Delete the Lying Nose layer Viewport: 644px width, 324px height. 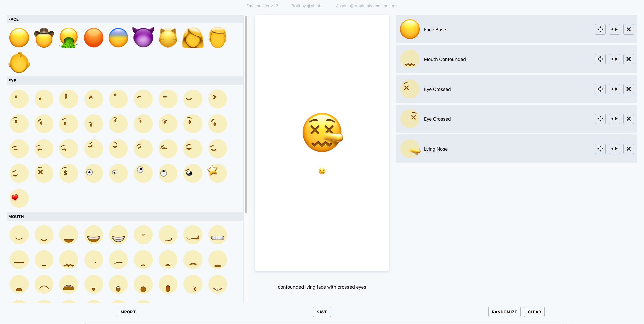pyautogui.click(x=629, y=149)
